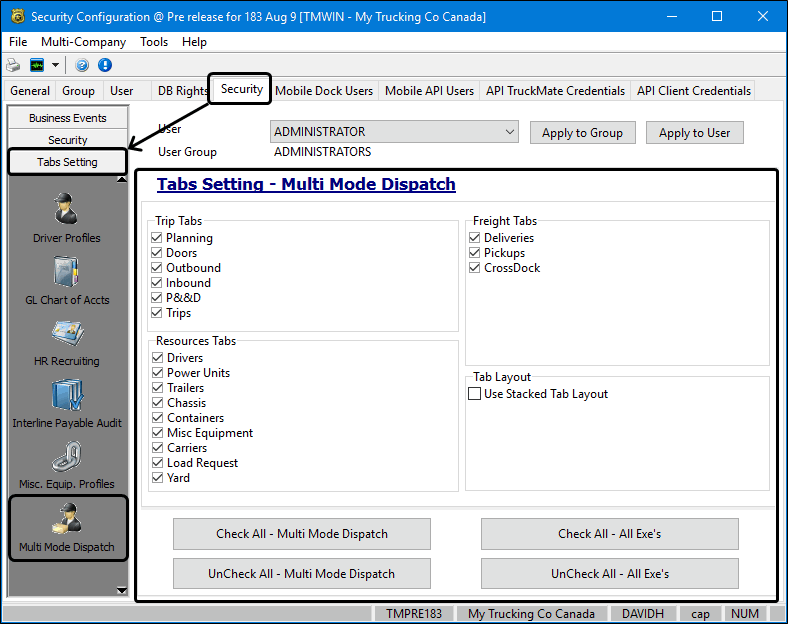This screenshot has width=788, height=624.
Task: Open the Misc. Equip. Profiles icon
Action: [x=67, y=463]
